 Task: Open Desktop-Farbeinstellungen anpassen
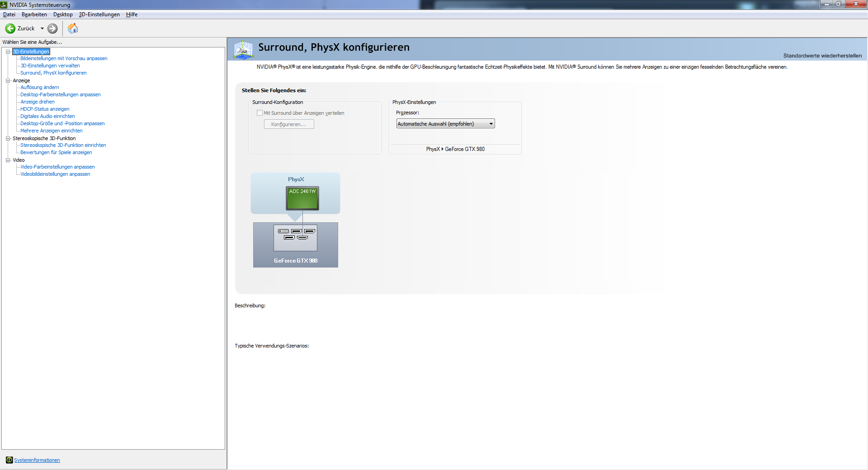tap(61, 94)
